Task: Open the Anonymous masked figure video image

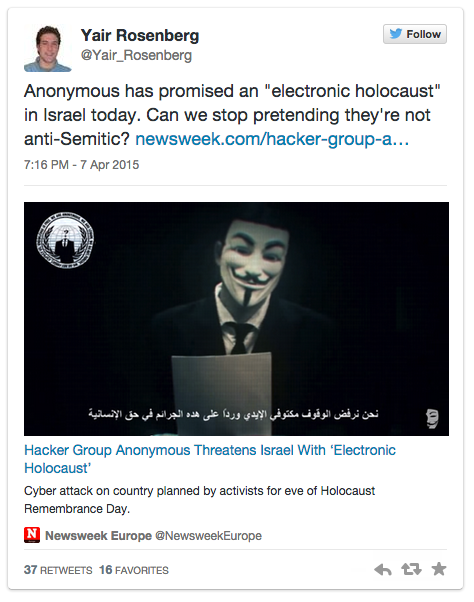Action: [236, 319]
